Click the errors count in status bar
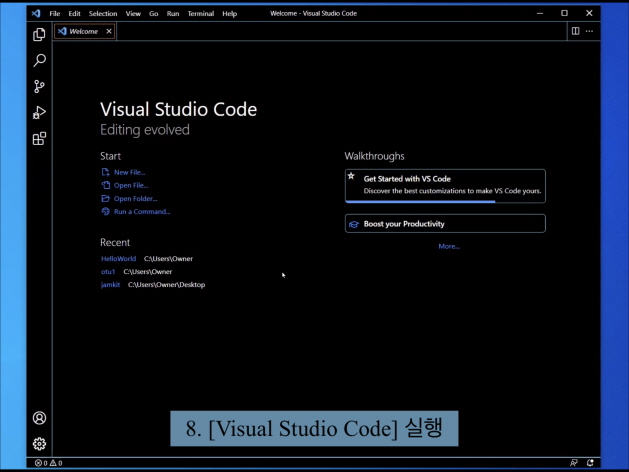Viewport: 629px width, 472px height. 41,463
